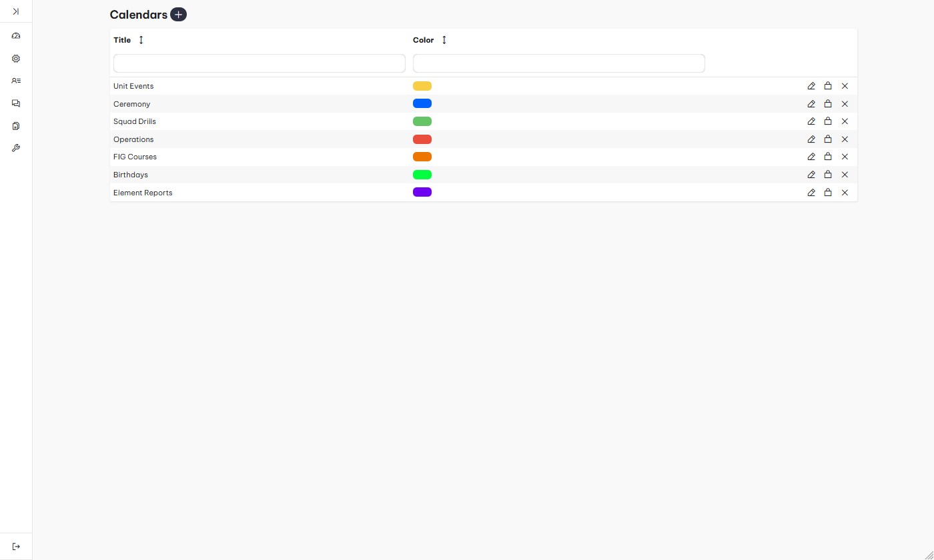
Task: Open the forum chat icon in sidebar
Action: [16, 103]
